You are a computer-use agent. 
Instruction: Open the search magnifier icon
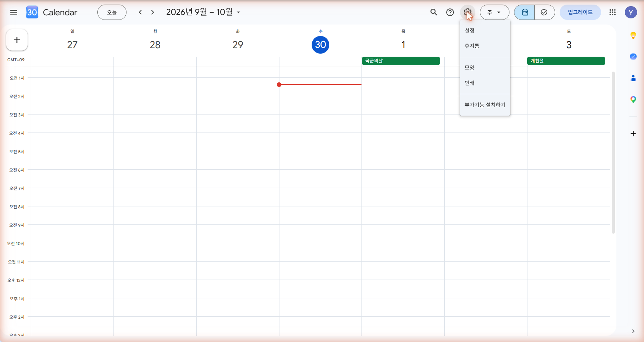[434, 12]
